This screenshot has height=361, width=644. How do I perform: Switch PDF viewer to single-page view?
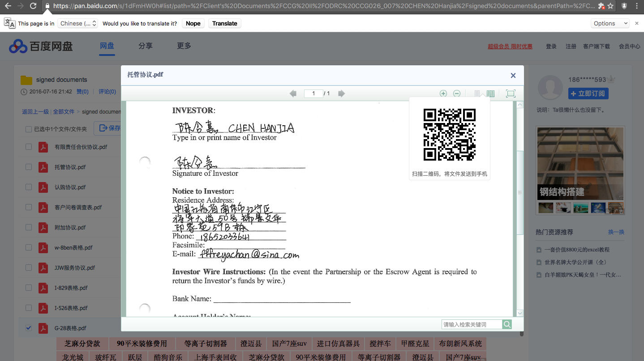pos(477,93)
